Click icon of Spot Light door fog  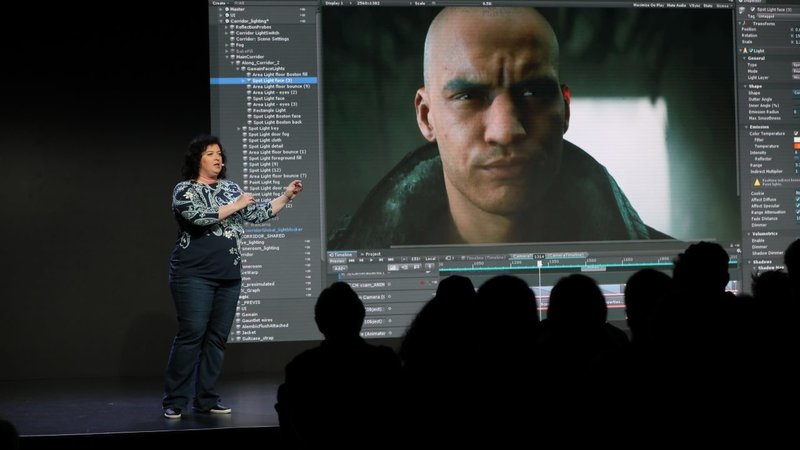tap(244, 134)
